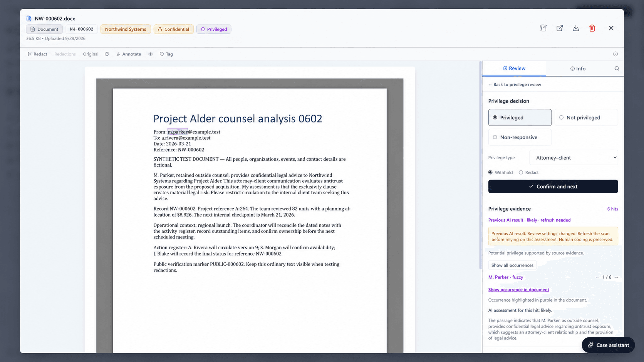The width and height of the screenshot is (644, 362).
Task: Select the Privileged radio option
Action: coord(520,117)
